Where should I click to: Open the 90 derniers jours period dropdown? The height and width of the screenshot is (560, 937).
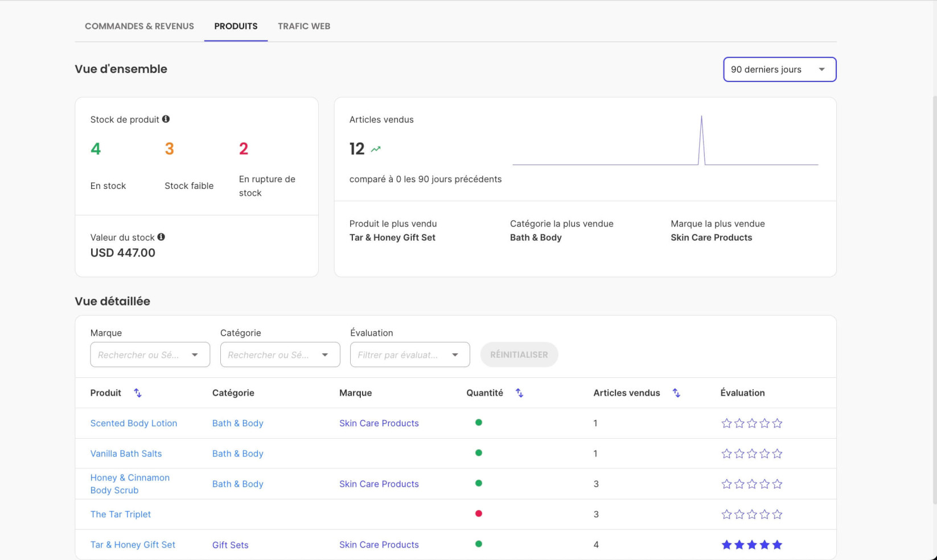pos(779,69)
